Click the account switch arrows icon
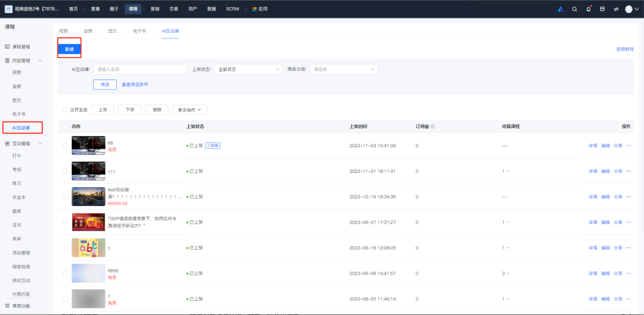Screen dimensions: 644x315 click(x=616, y=8)
